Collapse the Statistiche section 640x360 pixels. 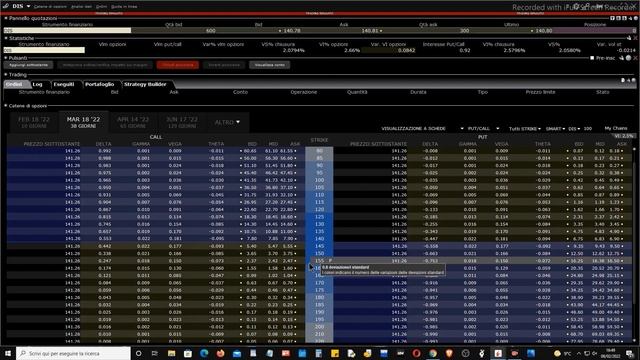click(x=6, y=38)
